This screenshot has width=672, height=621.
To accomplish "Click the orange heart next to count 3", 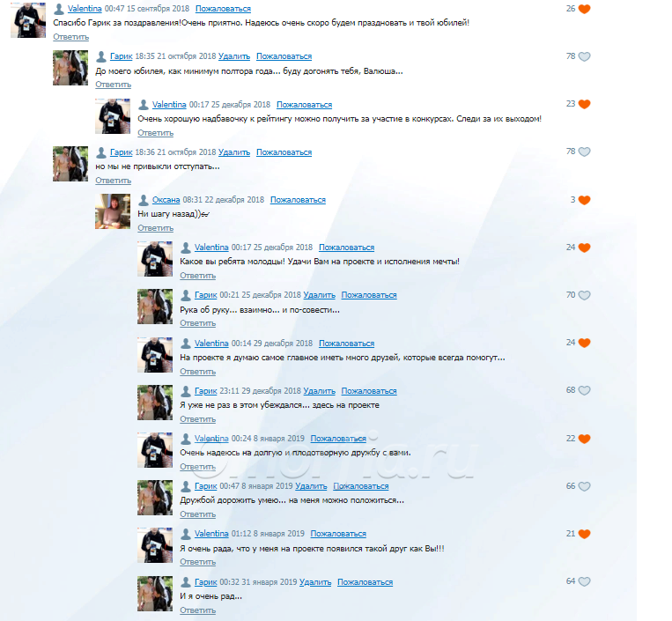I will [x=584, y=200].
